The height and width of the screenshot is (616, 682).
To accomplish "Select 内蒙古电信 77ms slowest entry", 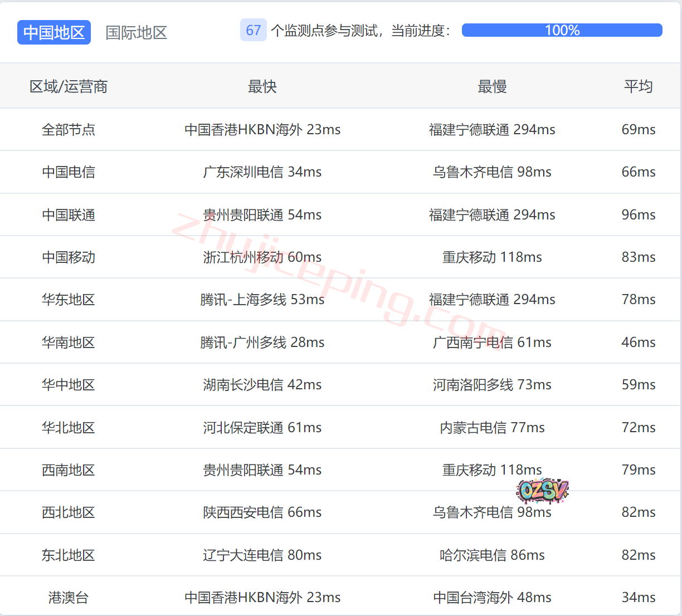I will pyautogui.click(x=492, y=428).
